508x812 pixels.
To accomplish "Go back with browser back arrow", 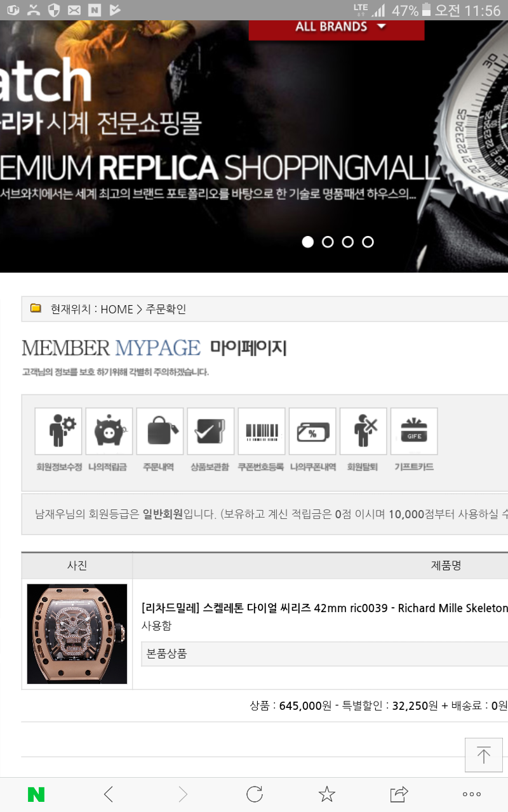I will click(109, 794).
